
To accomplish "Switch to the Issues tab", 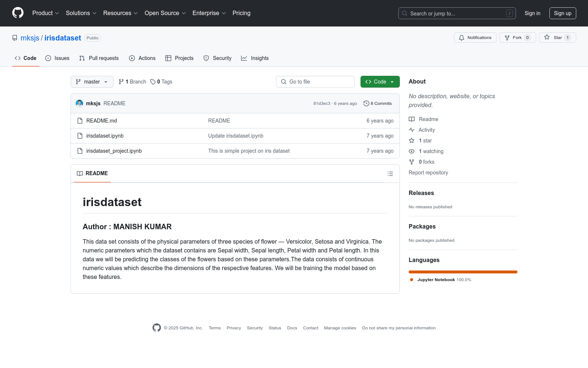I will point(57,58).
